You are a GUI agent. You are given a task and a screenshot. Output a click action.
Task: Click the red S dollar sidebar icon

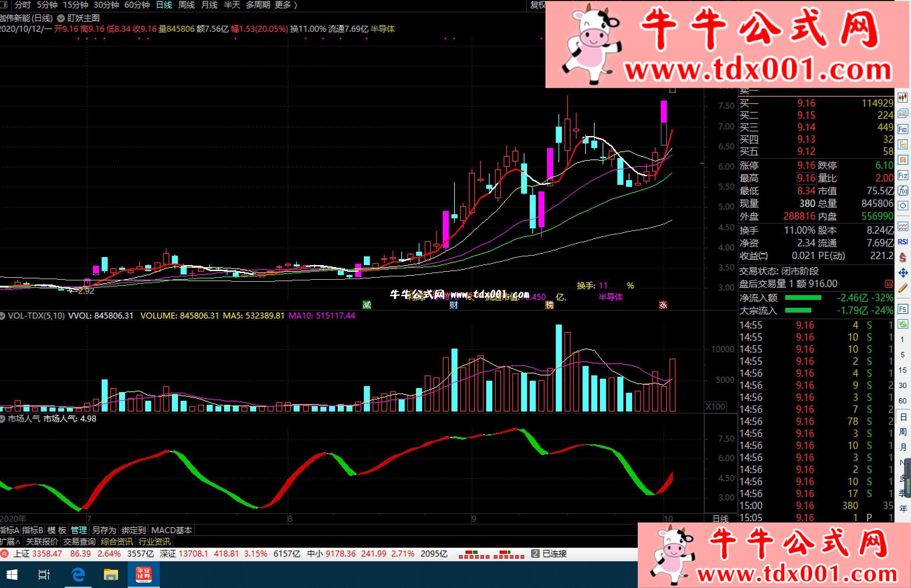coord(903,257)
